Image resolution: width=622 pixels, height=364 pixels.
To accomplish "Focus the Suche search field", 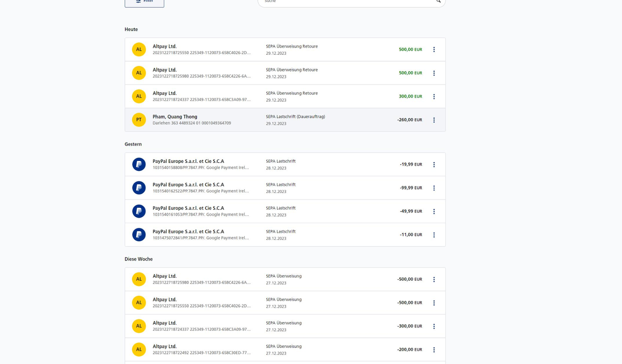I will pos(344,2).
